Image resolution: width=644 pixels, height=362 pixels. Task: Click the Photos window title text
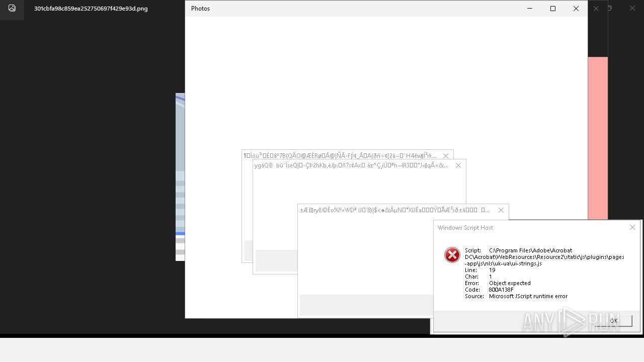pyautogui.click(x=200, y=9)
